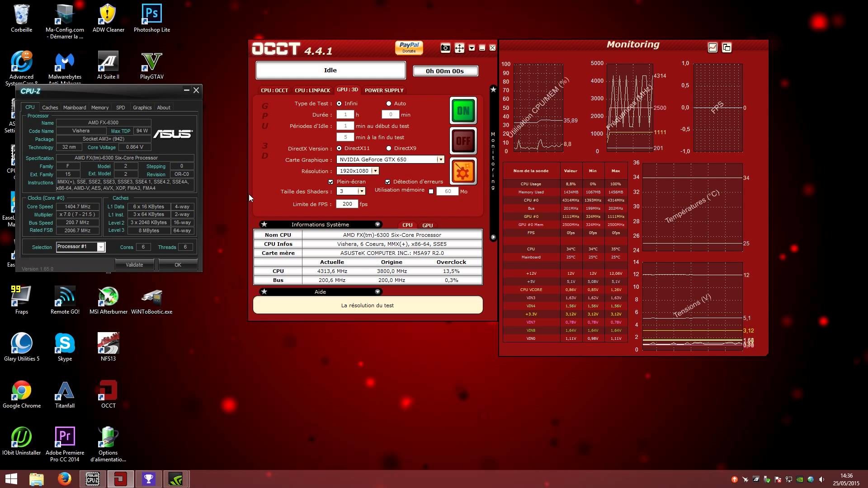Open Mainboard tab in CPU-Z
Screen dimensions: 868x488
click(x=75, y=108)
